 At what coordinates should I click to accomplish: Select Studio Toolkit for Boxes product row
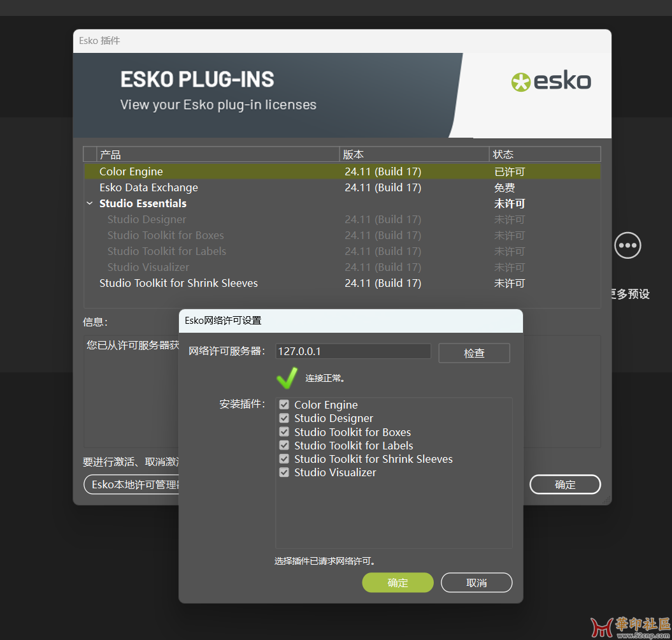(x=342, y=235)
